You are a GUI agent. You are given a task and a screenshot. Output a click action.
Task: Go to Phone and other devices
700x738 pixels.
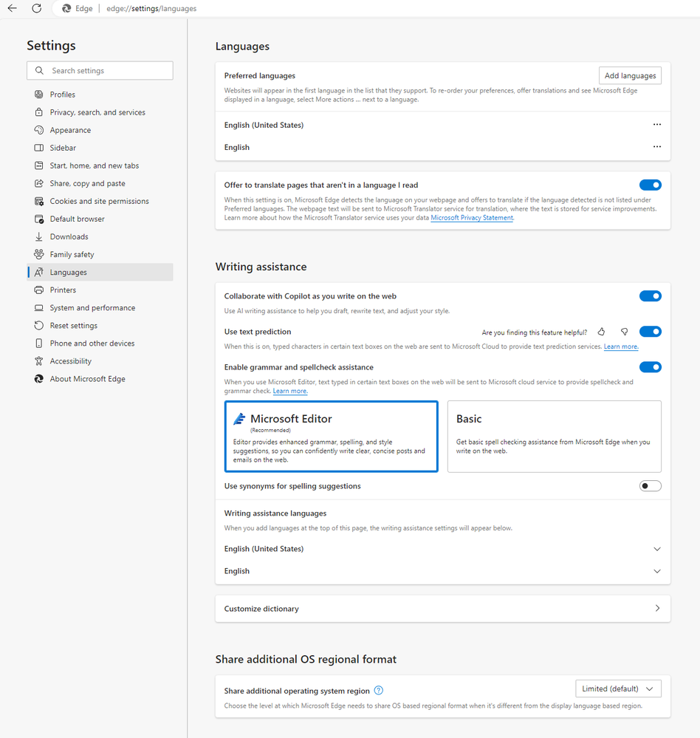click(x=100, y=343)
